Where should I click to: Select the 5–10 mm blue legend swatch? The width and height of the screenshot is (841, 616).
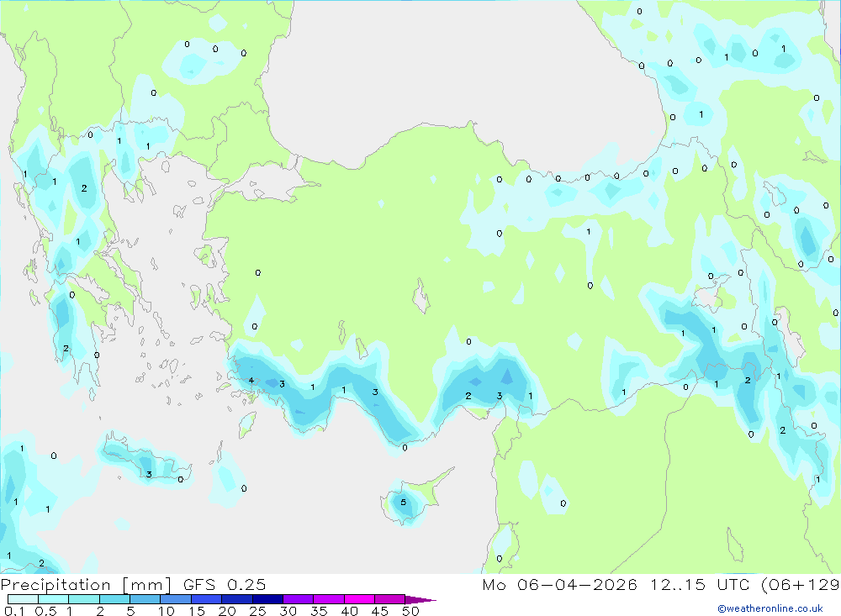145,599
